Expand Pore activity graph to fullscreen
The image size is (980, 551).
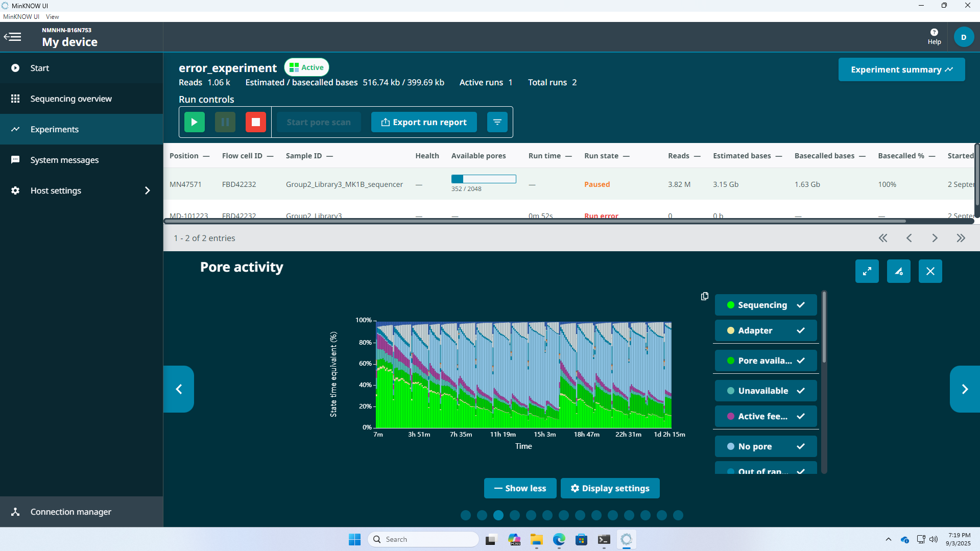(x=867, y=271)
